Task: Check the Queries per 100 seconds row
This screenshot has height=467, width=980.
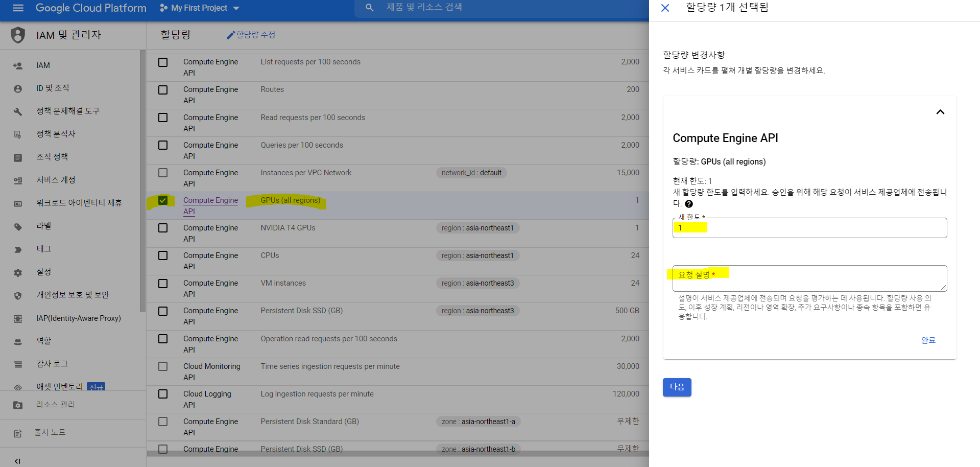Action: coord(163,145)
